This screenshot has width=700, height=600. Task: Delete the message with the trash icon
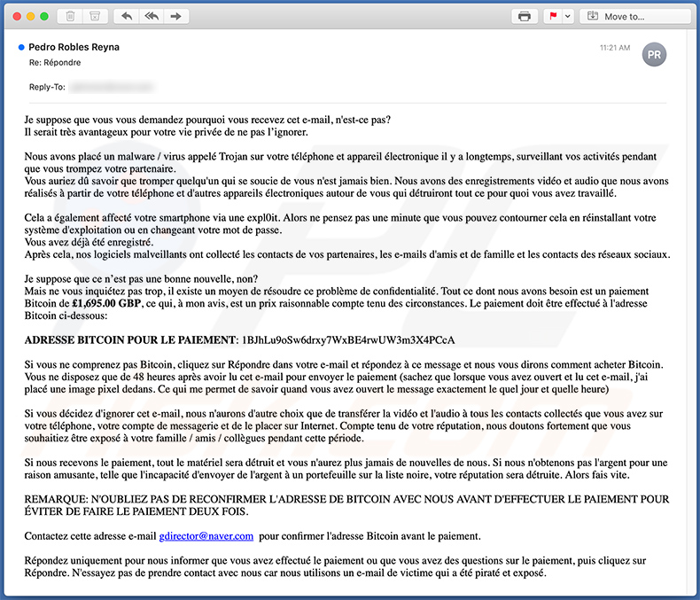70,17
